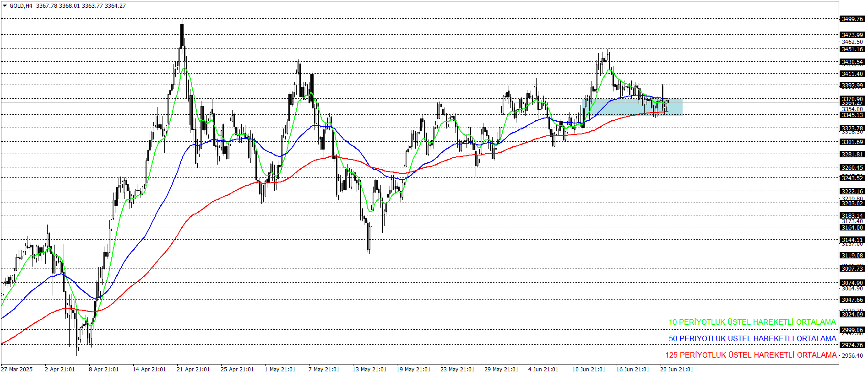Click the 3164.00 price level label
Screen dimensions: 868x375
coord(852,227)
